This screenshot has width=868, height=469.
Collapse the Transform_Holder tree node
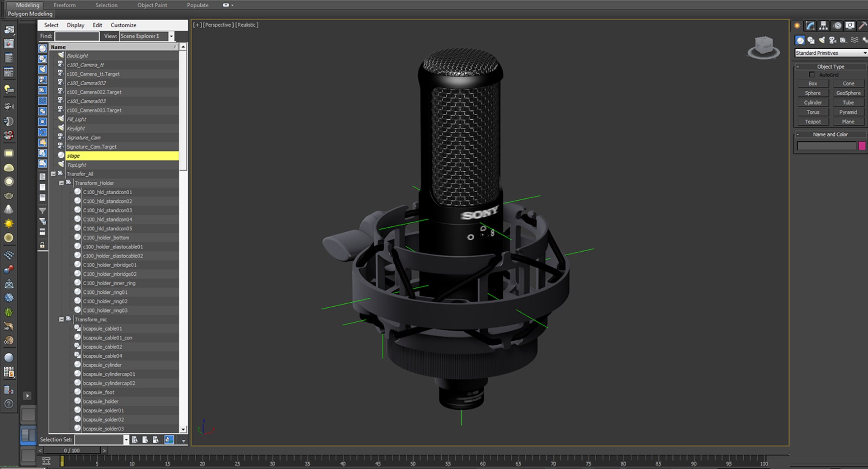pos(61,183)
